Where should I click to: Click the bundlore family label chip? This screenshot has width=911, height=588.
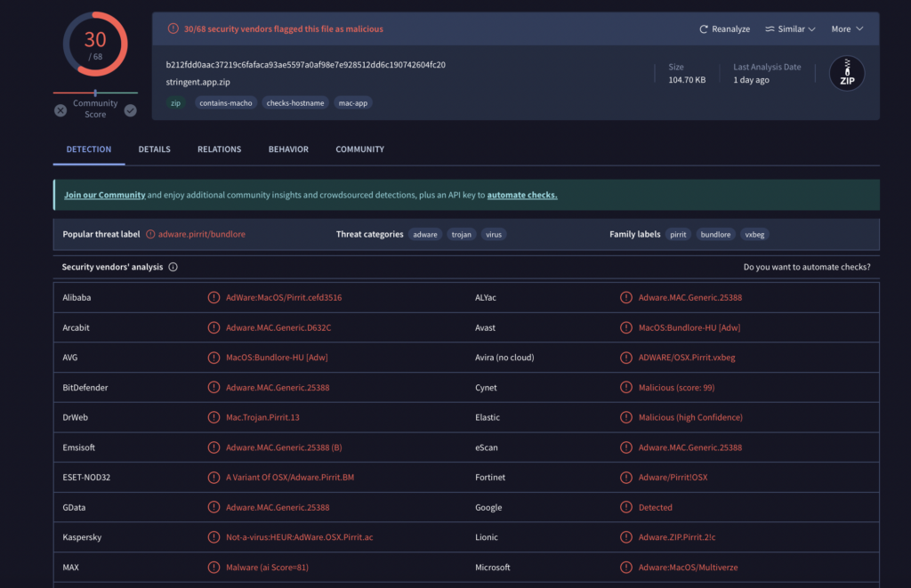[715, 234]
